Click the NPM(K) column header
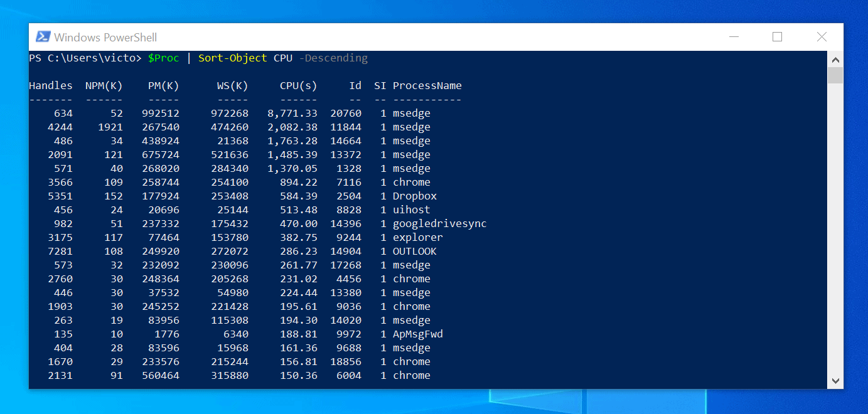868x414 pixels. click(104, 86)
